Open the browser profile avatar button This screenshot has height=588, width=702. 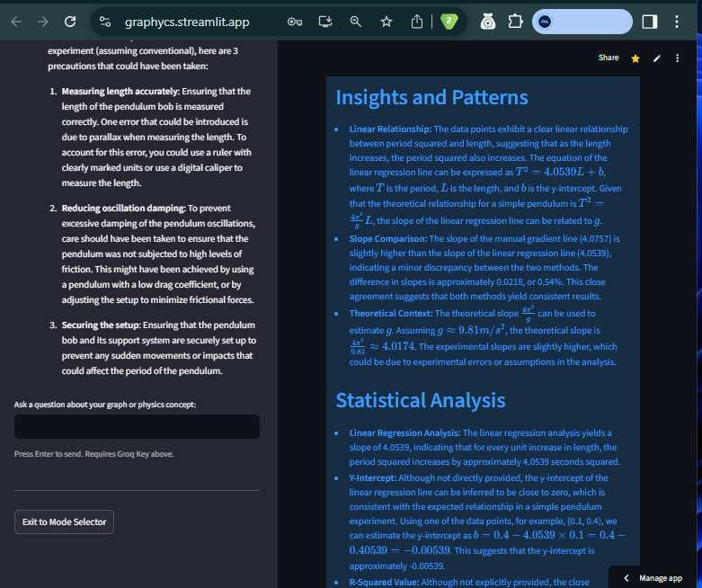(582, 22)
